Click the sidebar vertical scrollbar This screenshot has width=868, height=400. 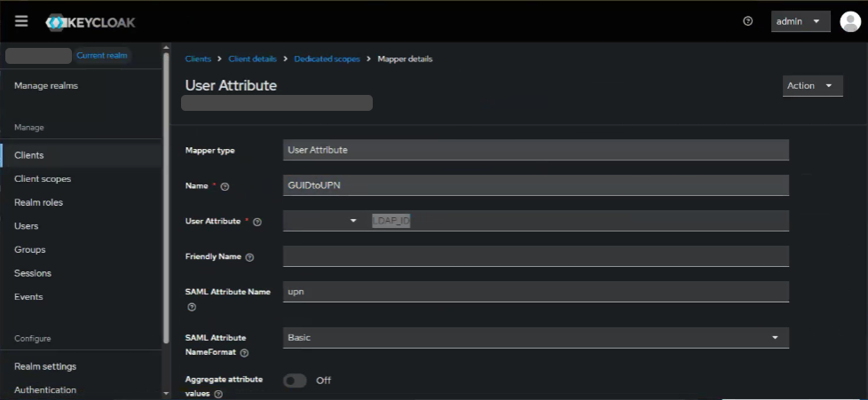(x=166, y=195)
